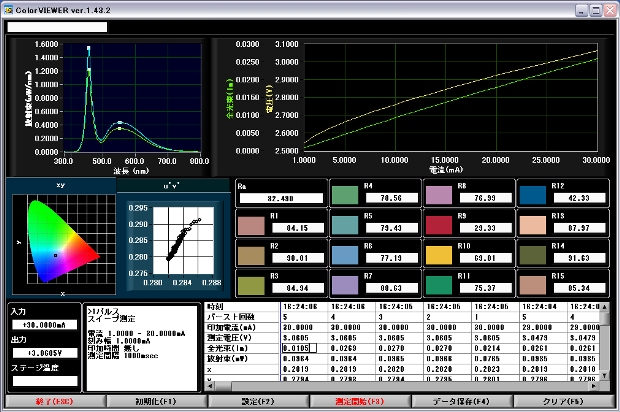Screen dimensions: 620x412
Task: Click the spectrum wavelength graph
Action: pos(132,98)
